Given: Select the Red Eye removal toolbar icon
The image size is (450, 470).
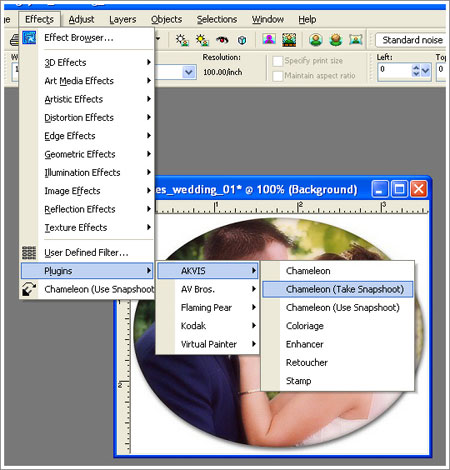Looking at the screenshot, I should (x=222, y=40).
